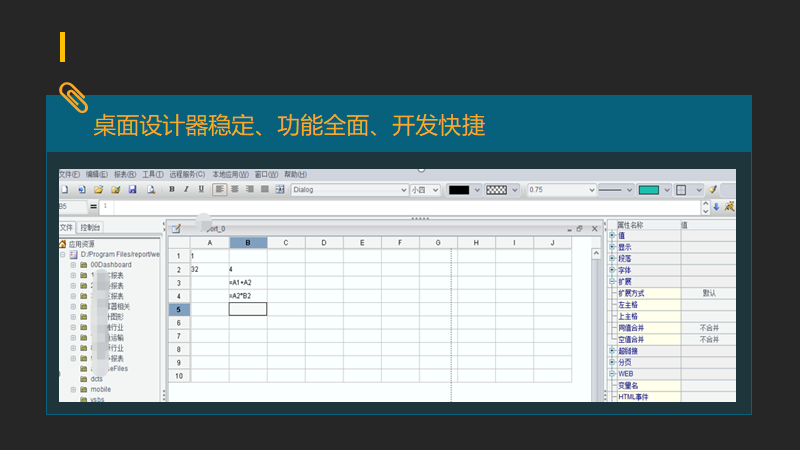Click the cell border grid icon
The width and height of the screenshot is (800, 450).
coord(681,190)
